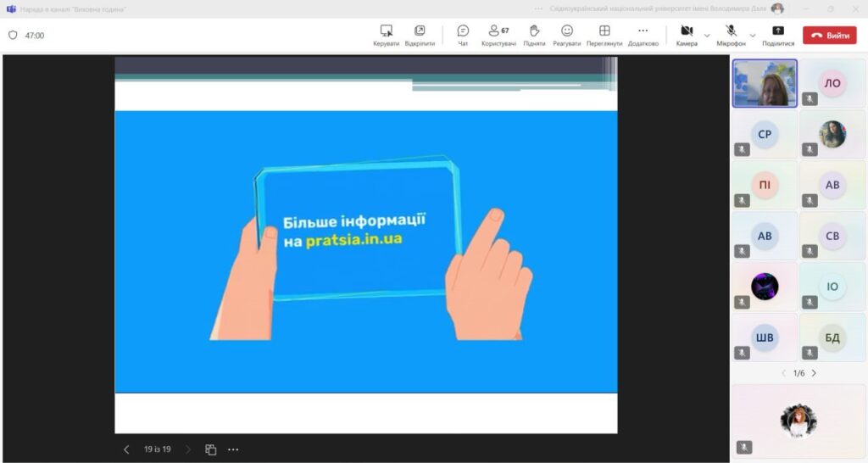This screenshot has width=868, height=463.
Task: Open slide grid view icon
Action: point(211,449)
